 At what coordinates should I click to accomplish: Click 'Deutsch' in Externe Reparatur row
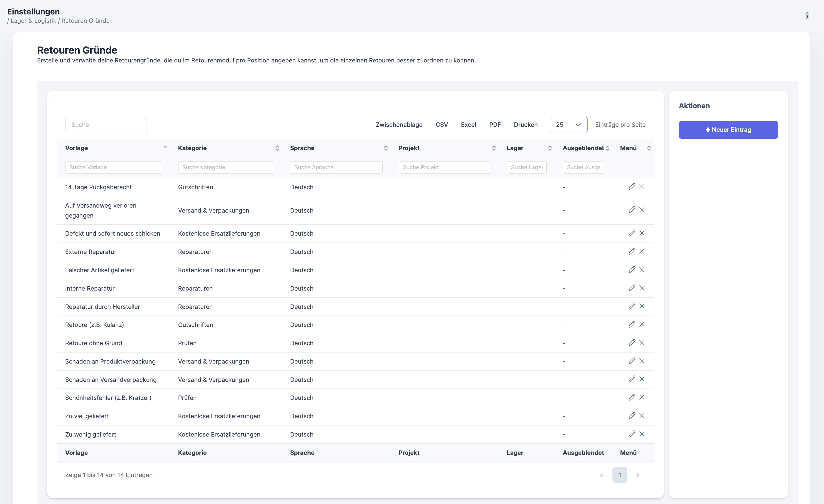[302, 252]
